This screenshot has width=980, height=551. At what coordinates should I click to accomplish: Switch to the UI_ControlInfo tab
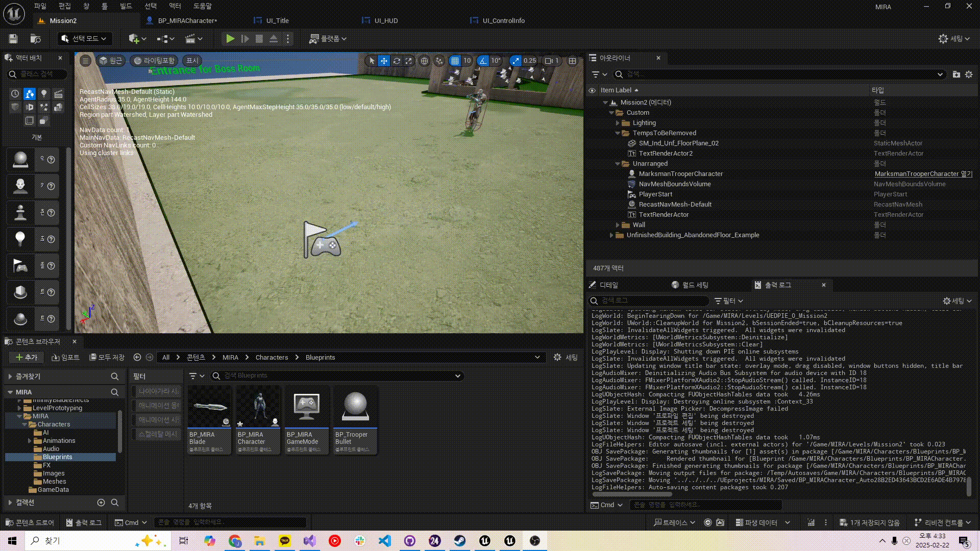pyautogui.click(x=503, y=21)
